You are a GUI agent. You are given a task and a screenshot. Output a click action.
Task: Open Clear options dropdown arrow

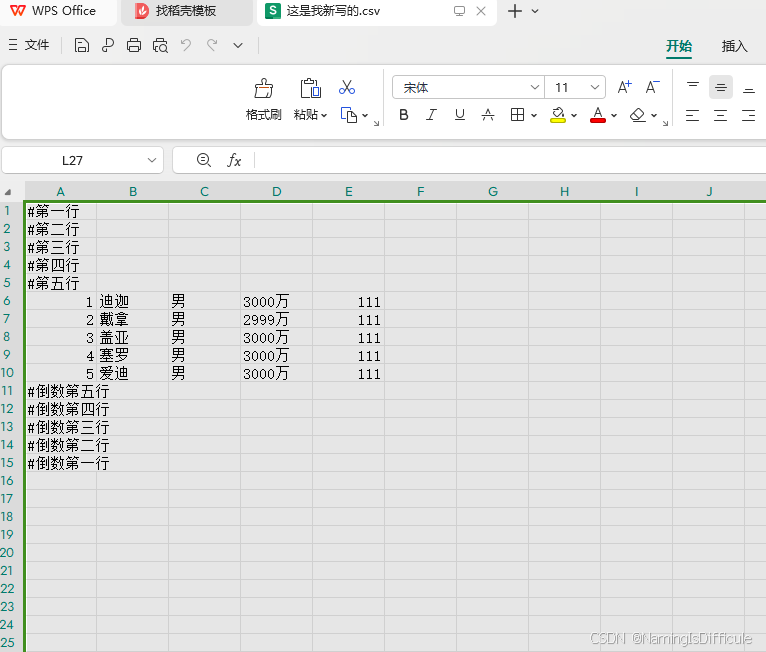[x=654, y=116]
